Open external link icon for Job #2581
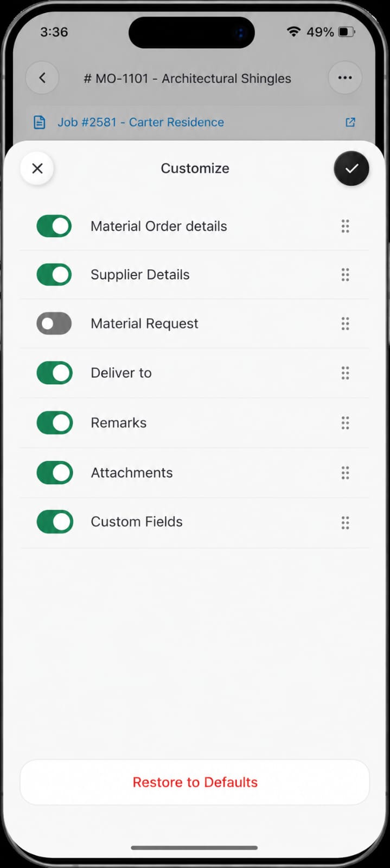Screen dimensions: 390x868 pos(350,122)
